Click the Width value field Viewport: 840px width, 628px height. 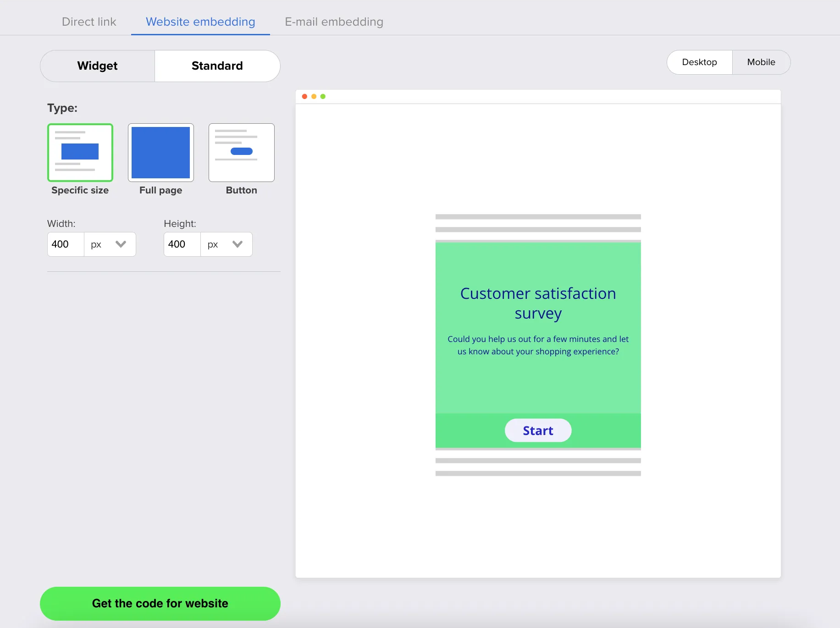(x=66, y=244)
